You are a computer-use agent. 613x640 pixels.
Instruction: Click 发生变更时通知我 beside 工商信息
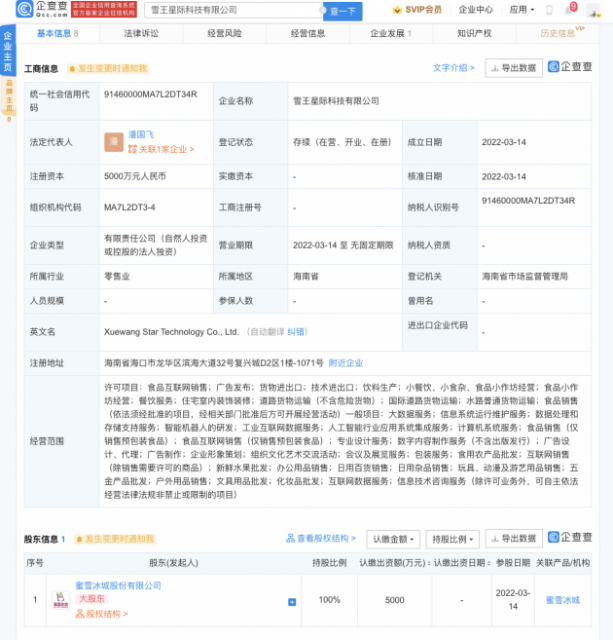[x=108, y=69]
